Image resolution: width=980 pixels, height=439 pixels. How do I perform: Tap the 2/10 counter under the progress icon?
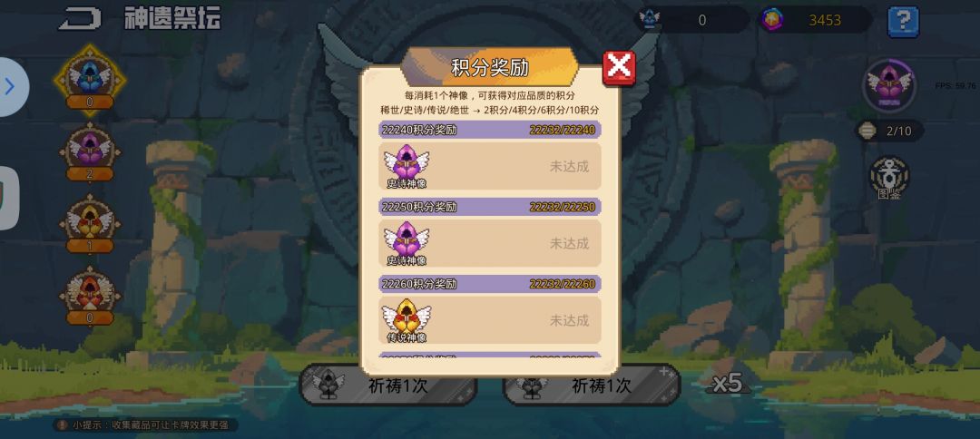[x=889, y=132]
